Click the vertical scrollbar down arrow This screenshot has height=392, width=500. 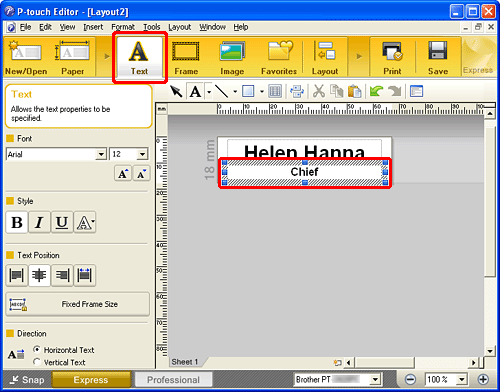[490, 351]
